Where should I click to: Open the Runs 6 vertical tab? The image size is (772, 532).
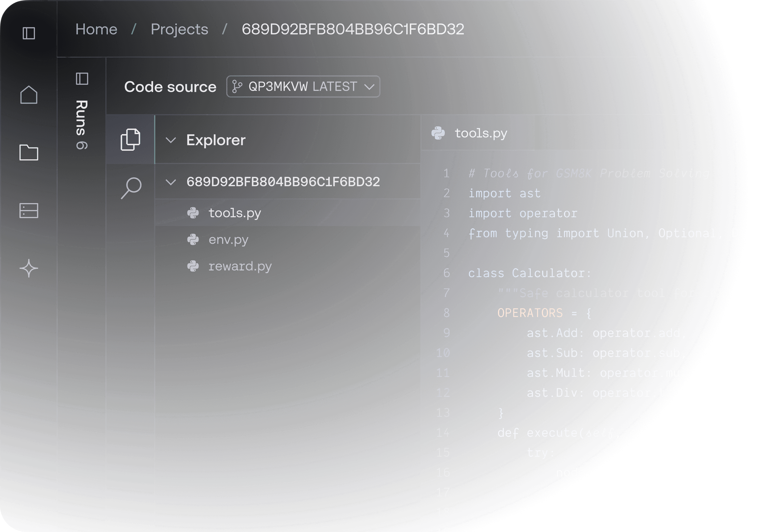coord(82,125)
